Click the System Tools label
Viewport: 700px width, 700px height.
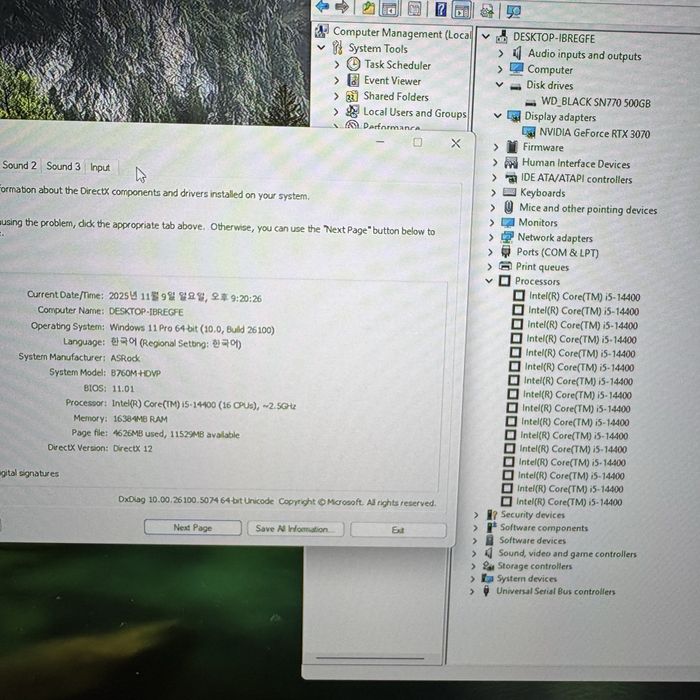(x=378, y=48)
